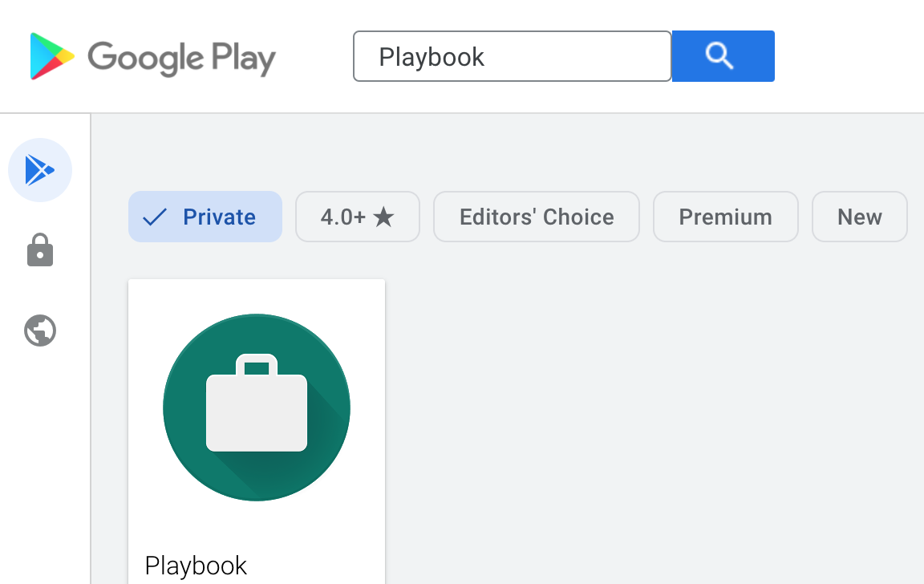
Task: Open private apps via the lock icon
Action: coord(40,249)
